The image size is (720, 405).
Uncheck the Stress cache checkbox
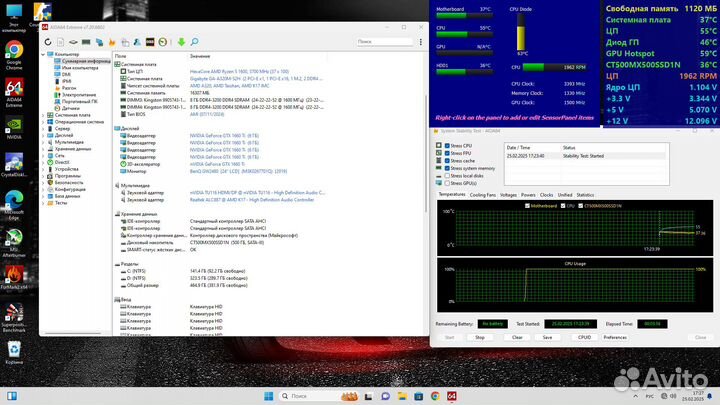447,161
